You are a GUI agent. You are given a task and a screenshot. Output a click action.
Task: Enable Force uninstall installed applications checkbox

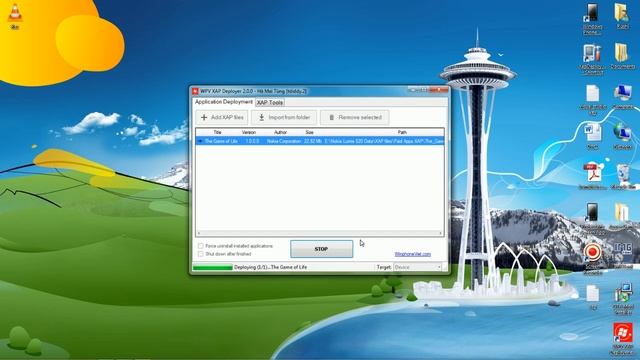click(201, 246)
